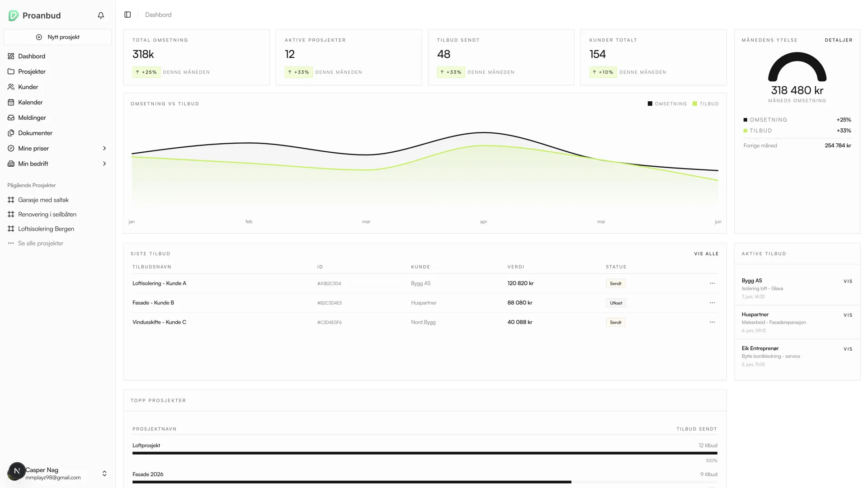Open three-dot menu for Vindusskifte - Kunde C
868x488 pixels.
point(712,322)
